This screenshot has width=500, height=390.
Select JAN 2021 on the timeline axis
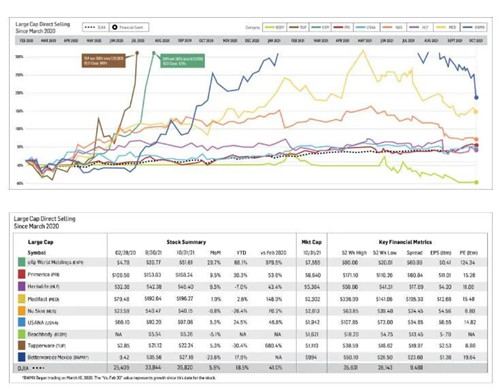coord(274,41)
